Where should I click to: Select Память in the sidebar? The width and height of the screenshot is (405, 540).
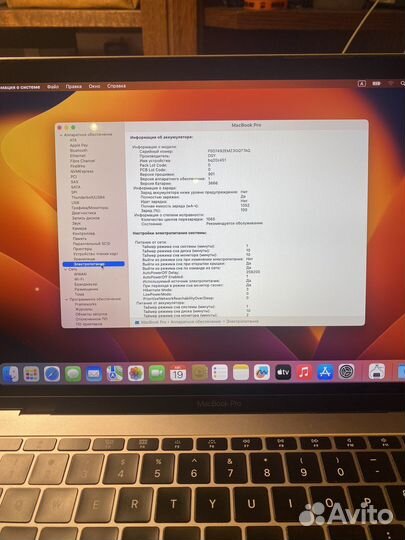click(x=80, y=238)
